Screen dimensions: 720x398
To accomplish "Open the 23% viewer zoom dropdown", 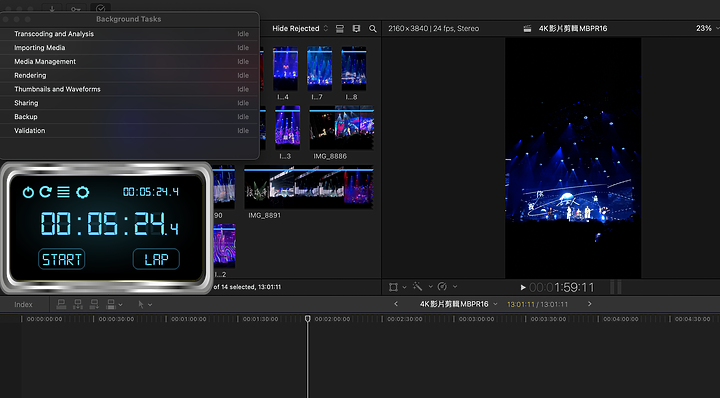I will 707,28.
